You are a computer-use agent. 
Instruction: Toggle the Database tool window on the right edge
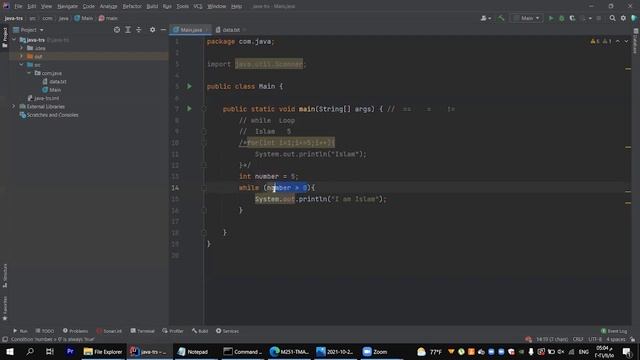[x=636, y=42]
